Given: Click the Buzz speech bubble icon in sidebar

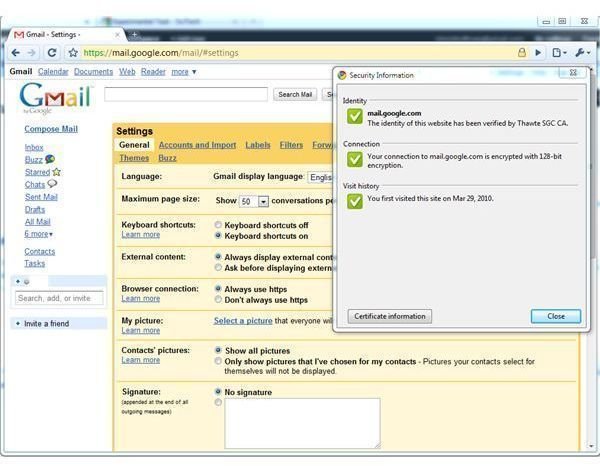Looking at the screenshot, I should [50, 159].
